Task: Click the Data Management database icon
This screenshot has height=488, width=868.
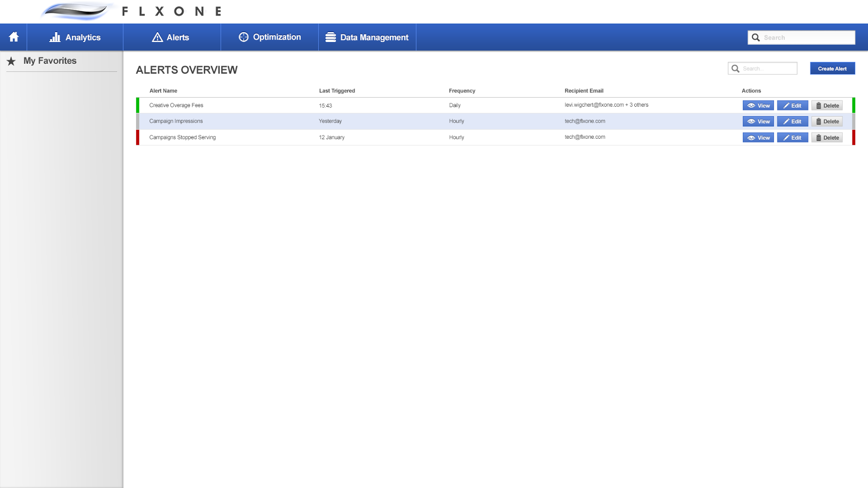Action: [x=331, y=37]
